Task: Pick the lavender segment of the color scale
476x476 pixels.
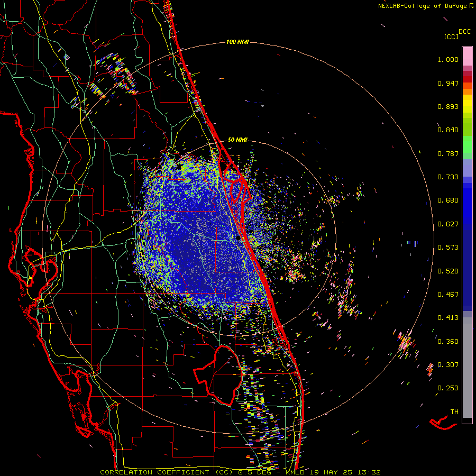Action: 467,168
